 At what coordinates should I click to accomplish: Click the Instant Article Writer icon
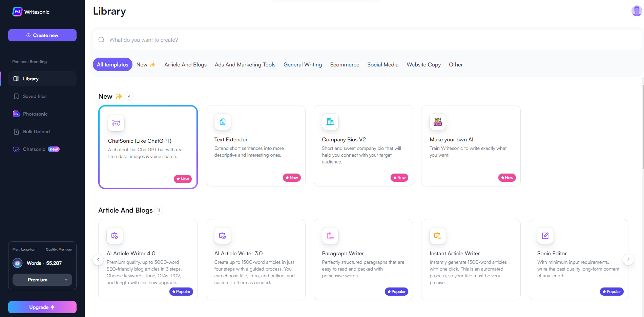click(x=437, y=236)
